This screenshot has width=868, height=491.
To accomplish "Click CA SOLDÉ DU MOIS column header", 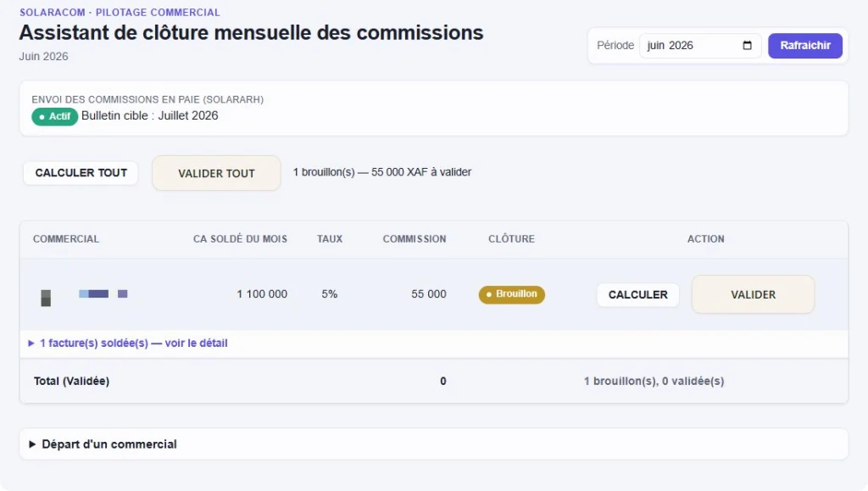I will [240, 239].
